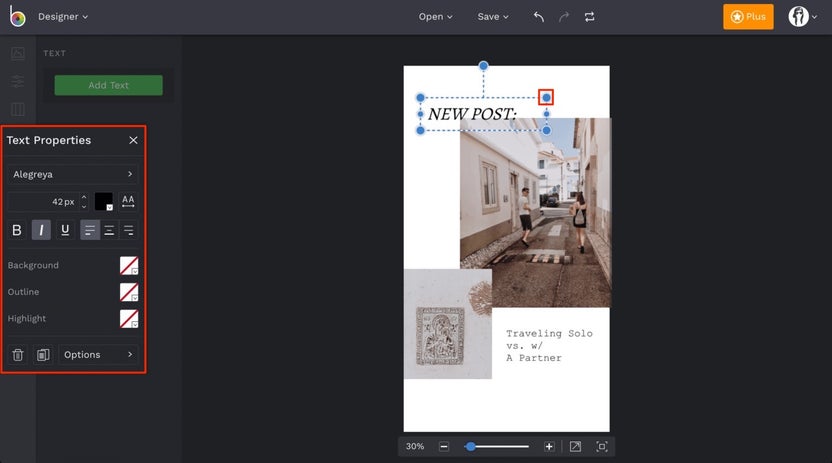Open the Open menu
This screenshot has height=463, width=832.
point(435,16)
